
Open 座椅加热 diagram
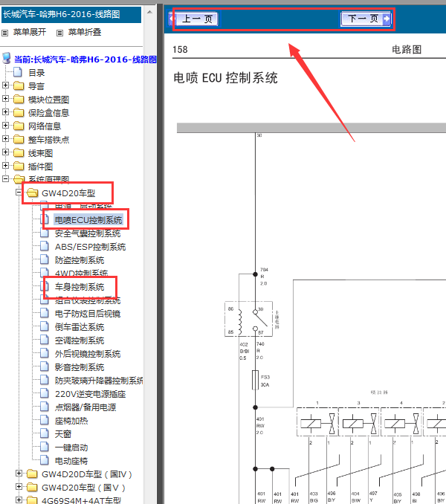click(71, 421)
